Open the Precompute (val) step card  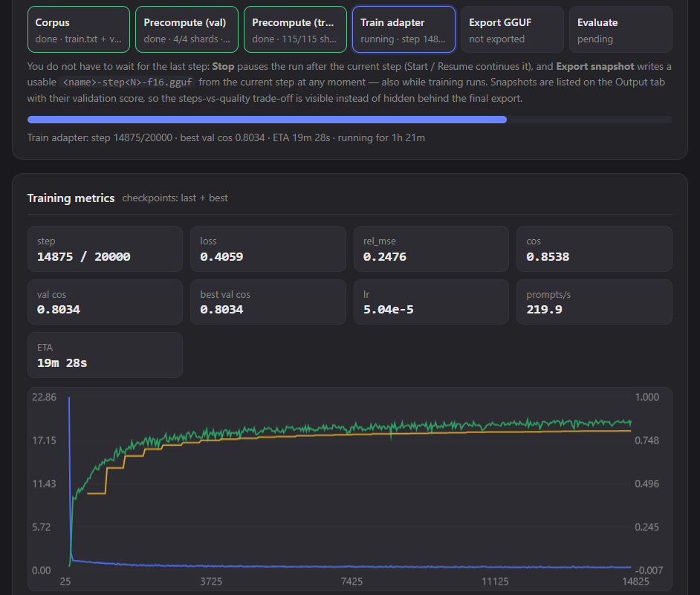[187, 30]
